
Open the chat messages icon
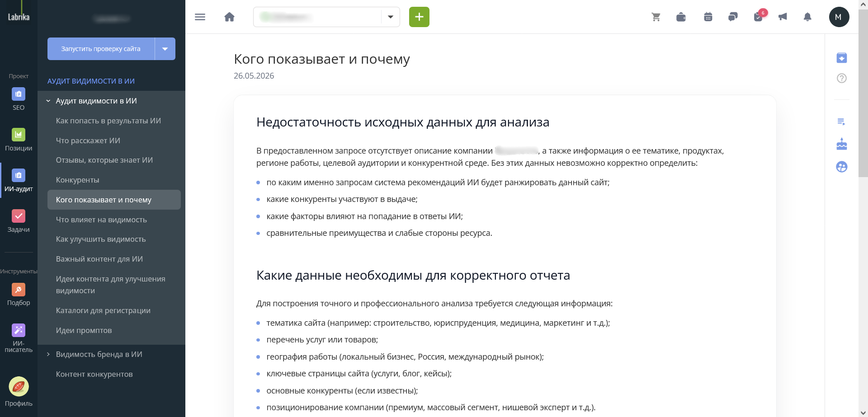[733, 17]
